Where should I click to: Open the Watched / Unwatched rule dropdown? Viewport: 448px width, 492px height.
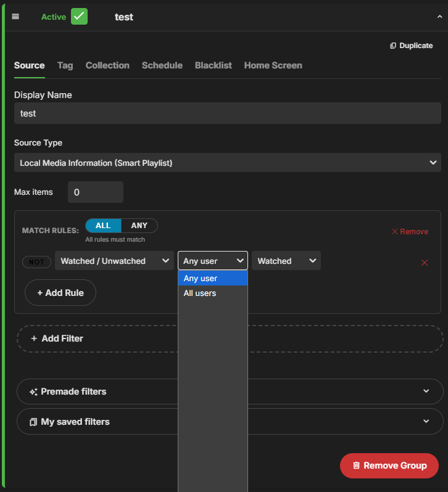point(114,261)
